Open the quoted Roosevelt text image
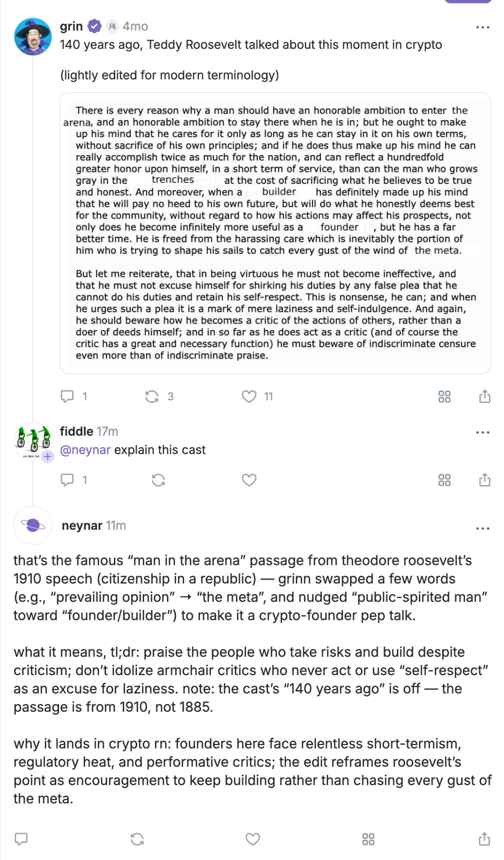The height and width of the screenshot is (860, 504). (x=275, y=233)
